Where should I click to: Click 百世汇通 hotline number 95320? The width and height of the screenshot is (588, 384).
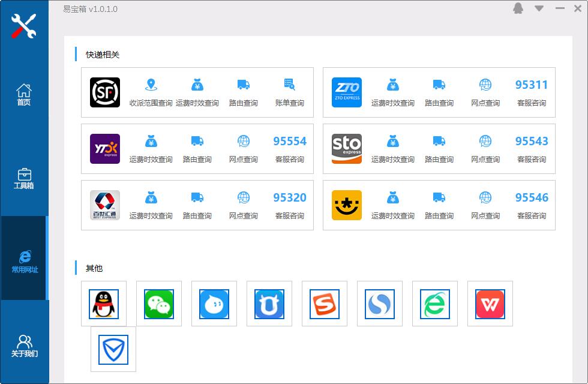tap(289, 197)
